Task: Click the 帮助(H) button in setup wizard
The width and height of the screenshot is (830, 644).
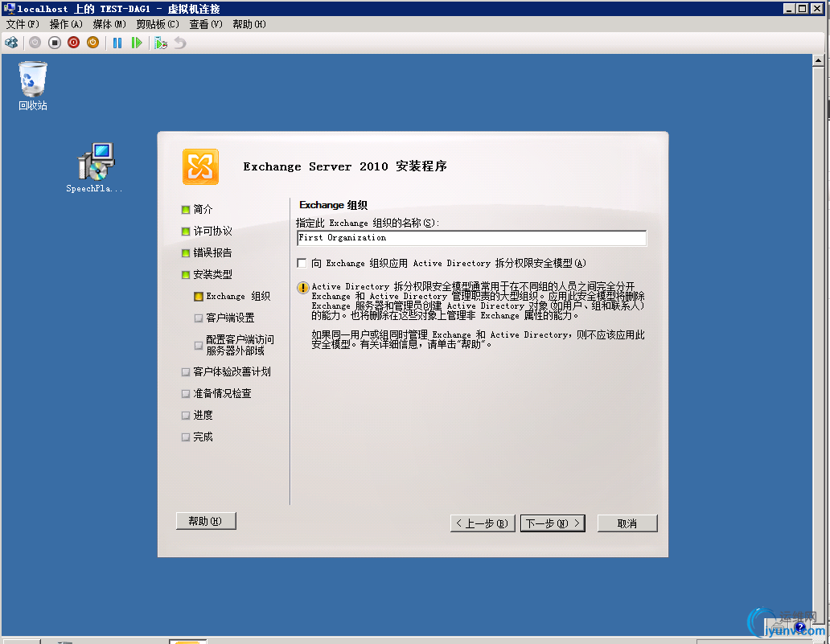Action: [x=206, y=521]
